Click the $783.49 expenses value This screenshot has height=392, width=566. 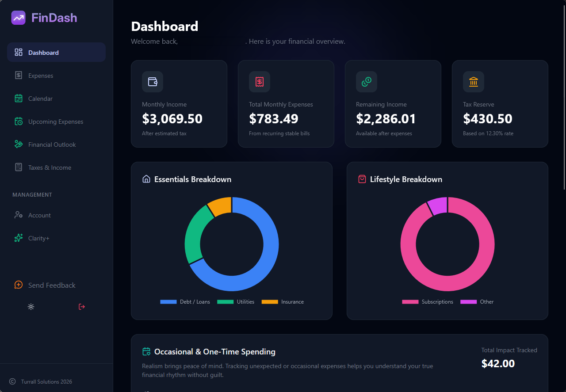pyautogui.click(x=273, y=118)
